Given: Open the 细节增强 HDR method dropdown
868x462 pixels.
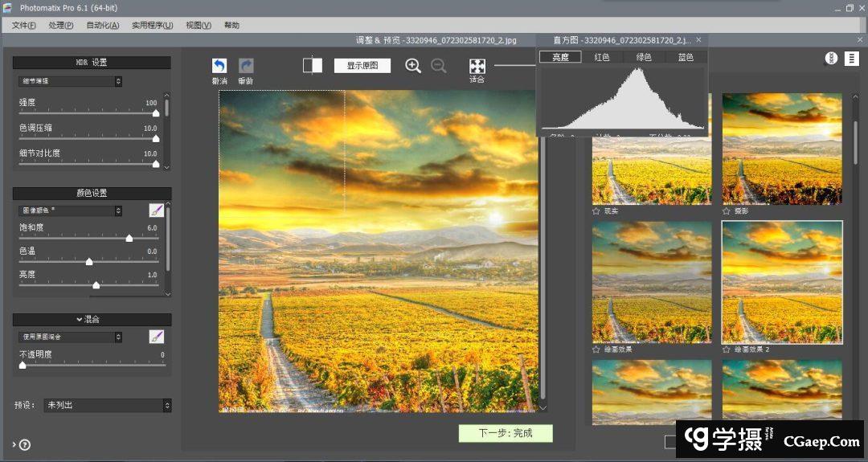Looking at the screenshot, I should pos(70,81).
